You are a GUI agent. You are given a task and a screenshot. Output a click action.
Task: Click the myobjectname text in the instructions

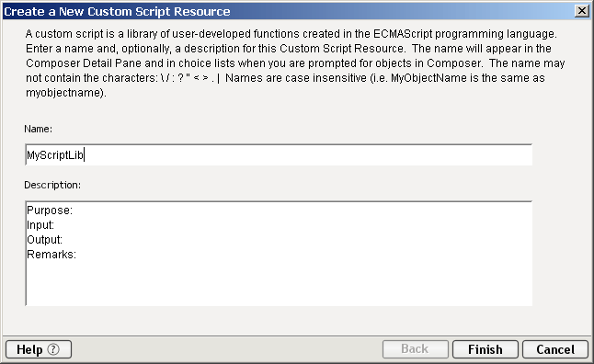(x=64, y=93)
